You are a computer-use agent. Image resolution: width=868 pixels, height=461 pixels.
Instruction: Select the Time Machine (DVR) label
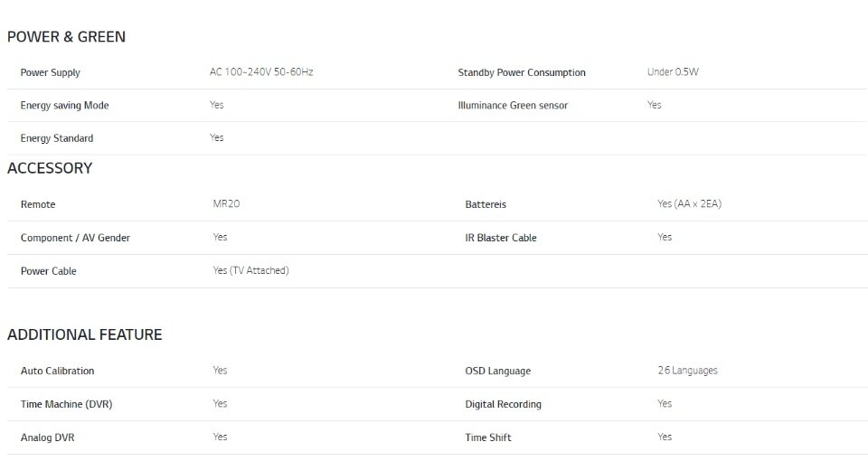[66, 404]
